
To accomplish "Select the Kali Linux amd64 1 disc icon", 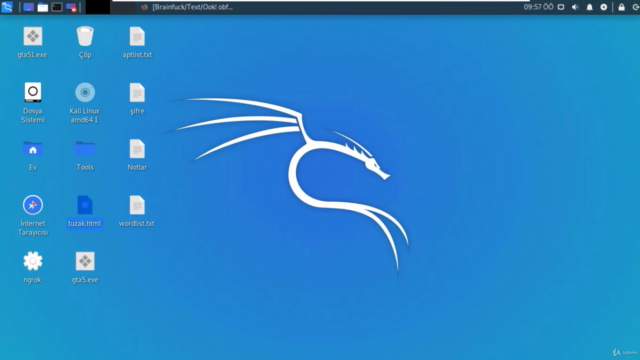I will pyautogui.click(x=84, y=102).
